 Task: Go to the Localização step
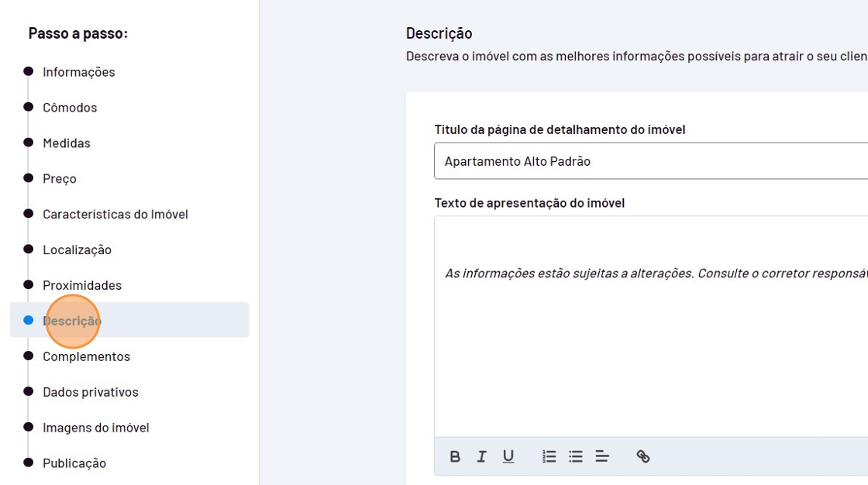click(77, 250)
